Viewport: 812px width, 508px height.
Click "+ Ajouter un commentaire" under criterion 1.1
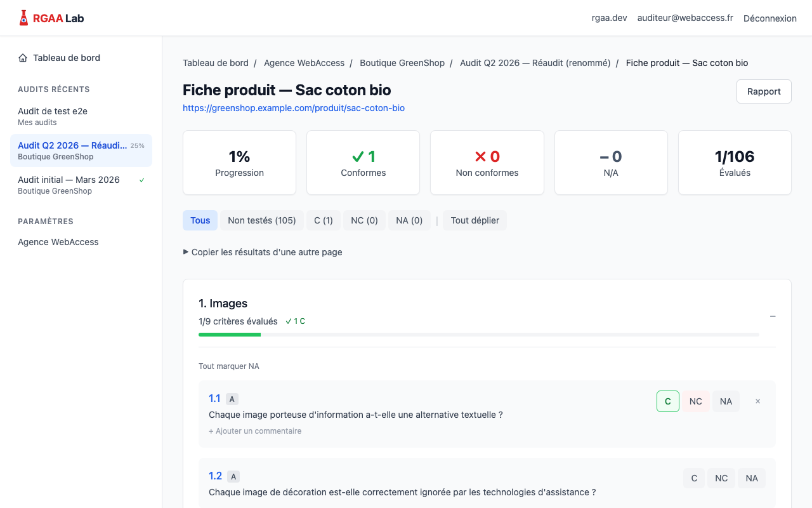click(255, 431)
